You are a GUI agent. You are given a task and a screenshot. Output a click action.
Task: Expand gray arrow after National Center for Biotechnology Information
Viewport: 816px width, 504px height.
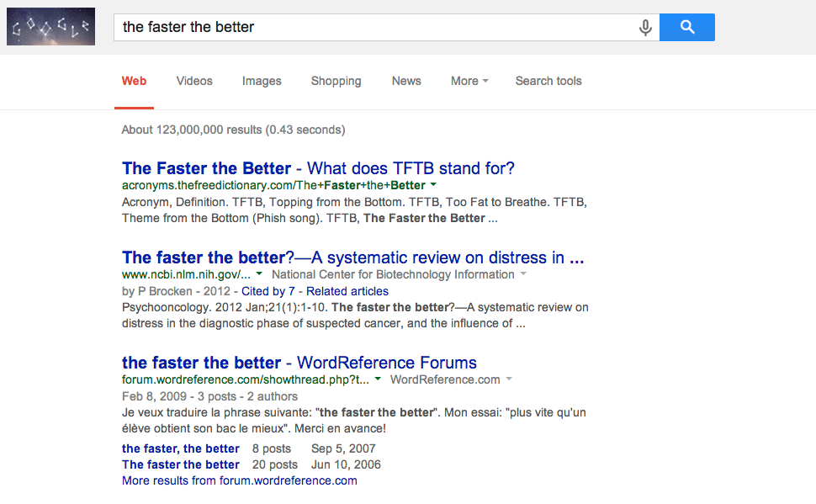point(522,274)
